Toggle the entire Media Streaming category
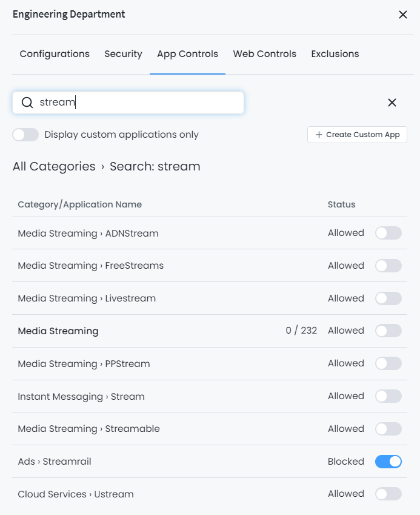 click(x=388, y=331)
